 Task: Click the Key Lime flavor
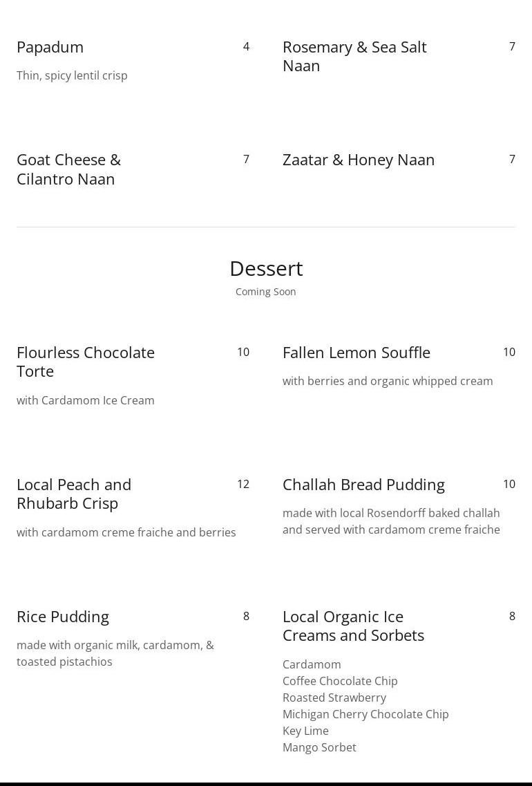coord(305,731)
